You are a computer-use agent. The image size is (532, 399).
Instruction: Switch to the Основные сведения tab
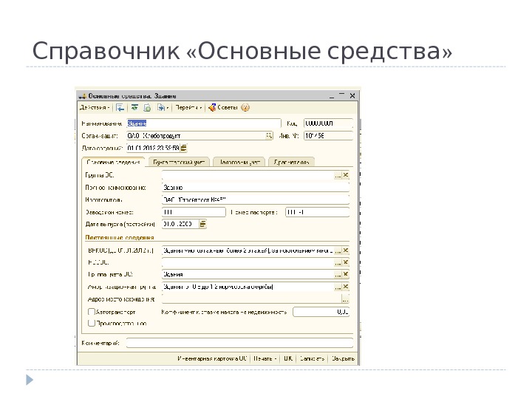click(113, 162)
